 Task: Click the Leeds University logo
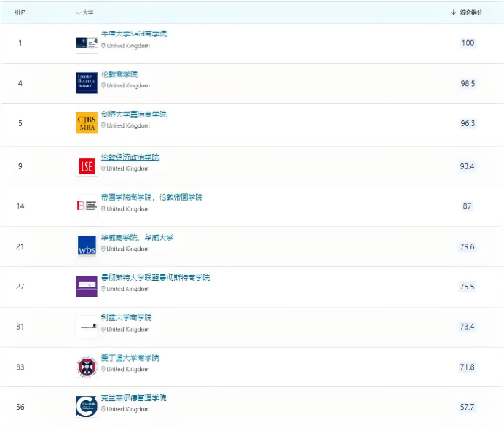pyautogui.click(x=87, y=327)
